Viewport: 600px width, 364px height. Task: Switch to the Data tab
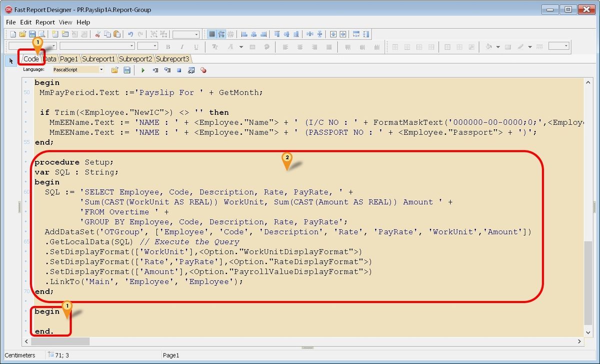point(49,58)
